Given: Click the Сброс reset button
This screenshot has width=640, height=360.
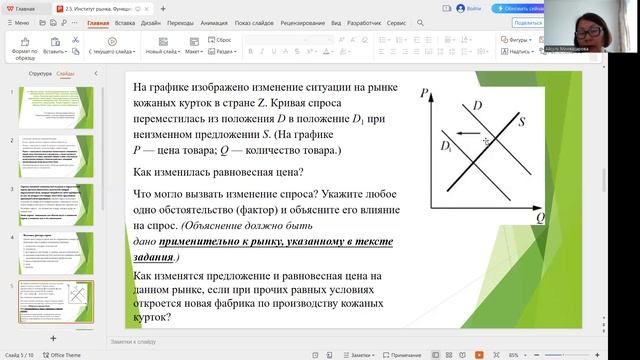Looking at the screenshot, I should pyautogui.click(x=220, y=40).
